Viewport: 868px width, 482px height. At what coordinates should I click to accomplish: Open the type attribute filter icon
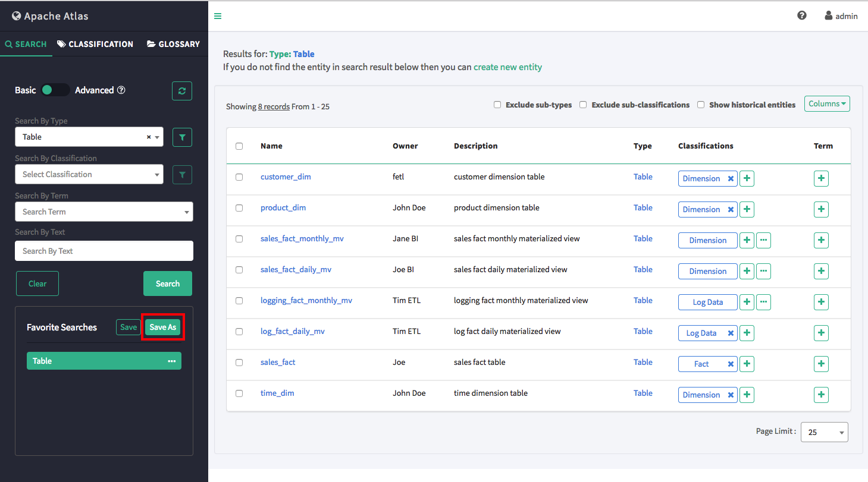coord(182,137)
